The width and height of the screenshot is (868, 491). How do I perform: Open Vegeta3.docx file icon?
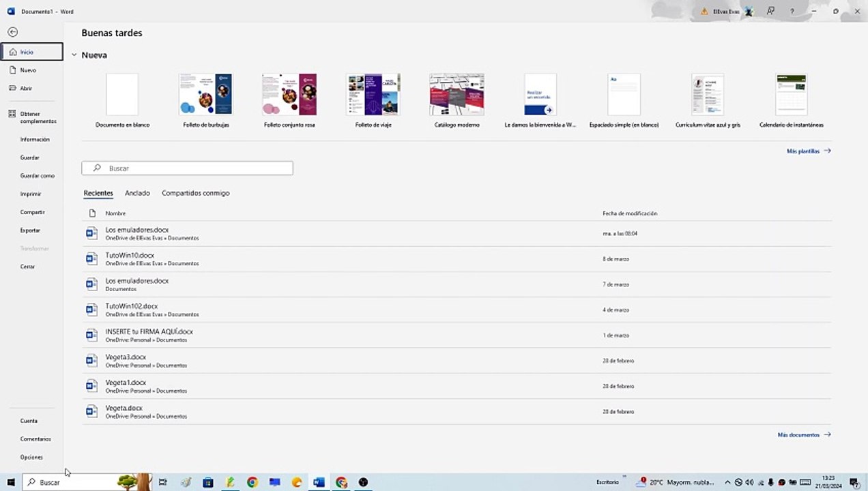pos(91,360)
